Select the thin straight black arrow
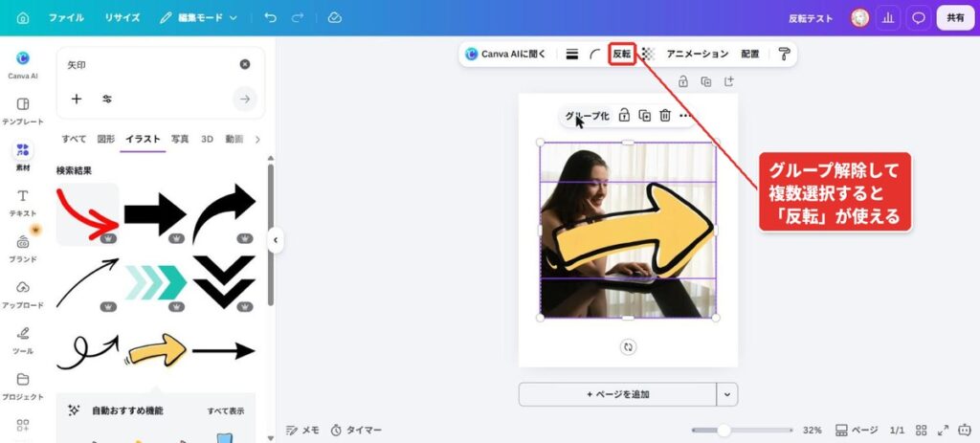980x443 pixels. pyautogui.click(x=224, y=351)
